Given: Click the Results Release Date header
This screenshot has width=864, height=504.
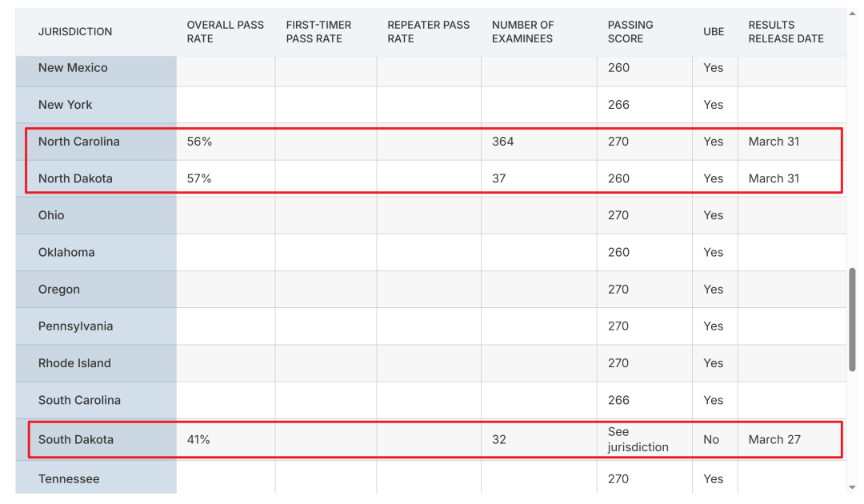Looking at the screenshot, I should pyautogui.click(x=786, y=32).
